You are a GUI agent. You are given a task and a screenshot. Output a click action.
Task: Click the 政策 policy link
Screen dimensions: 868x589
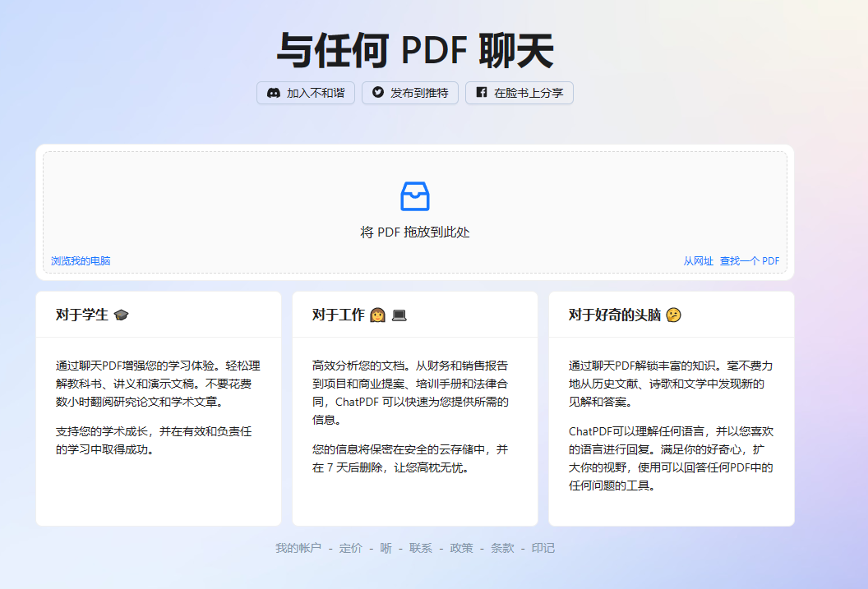461,548
